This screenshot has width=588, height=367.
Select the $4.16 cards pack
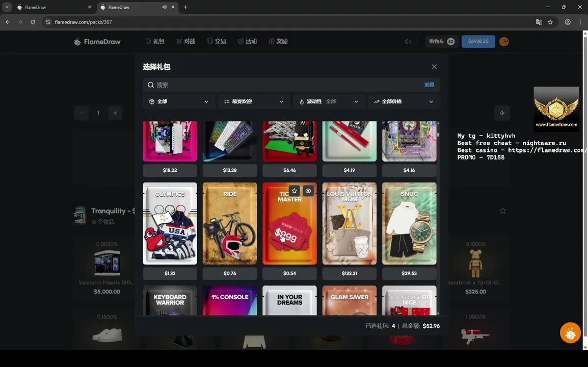tap(409, 142)
